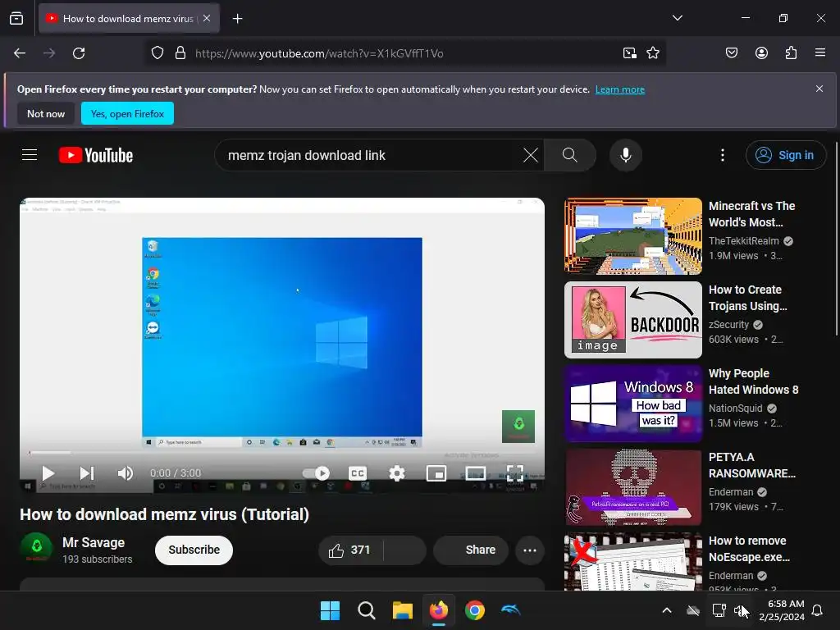The height and width of the screenshot is (630, 840).
Task: Go to the YouTube home logo
Action: 96,155
